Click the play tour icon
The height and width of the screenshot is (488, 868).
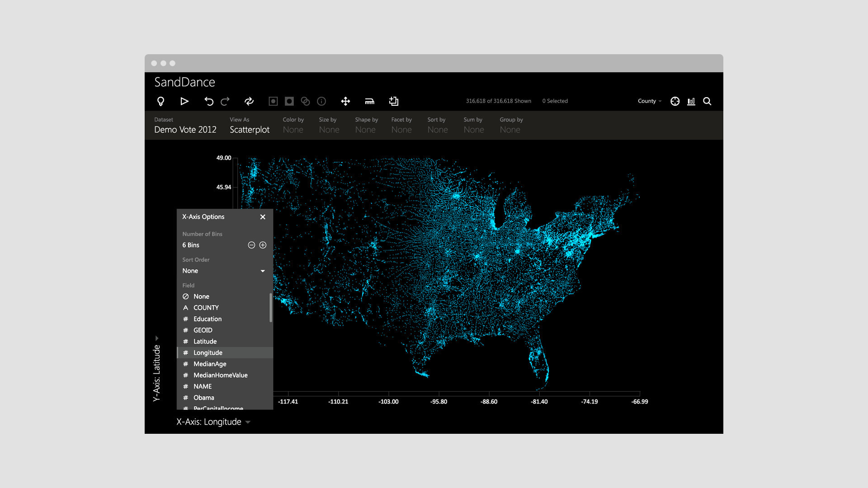point(184,101)
